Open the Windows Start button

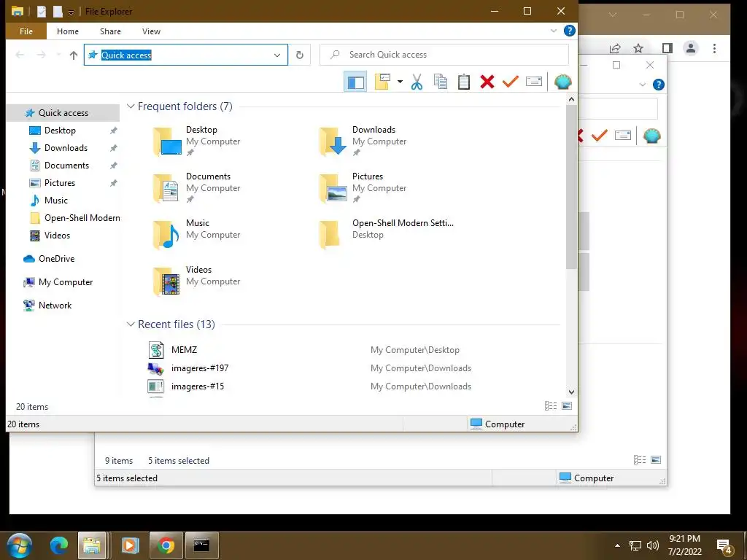(20, 545)
